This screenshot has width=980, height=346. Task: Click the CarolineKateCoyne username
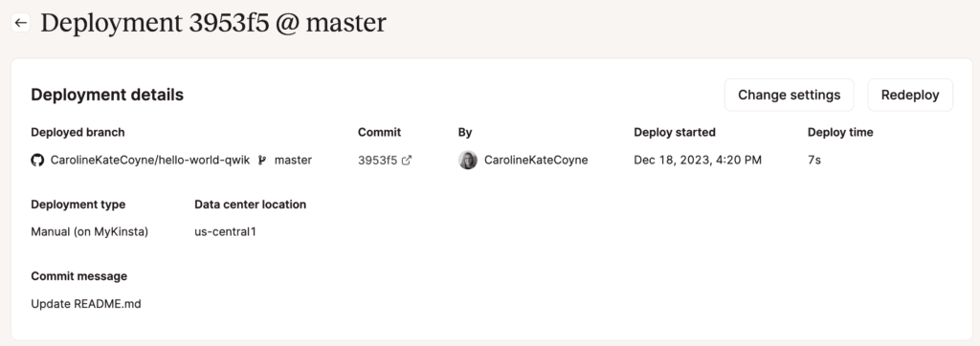tap(536, 161)
